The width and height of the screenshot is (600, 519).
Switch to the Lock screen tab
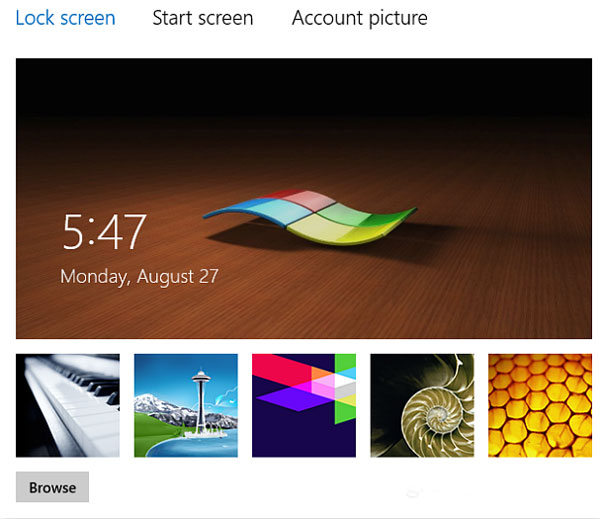click(x=65, y=18)
